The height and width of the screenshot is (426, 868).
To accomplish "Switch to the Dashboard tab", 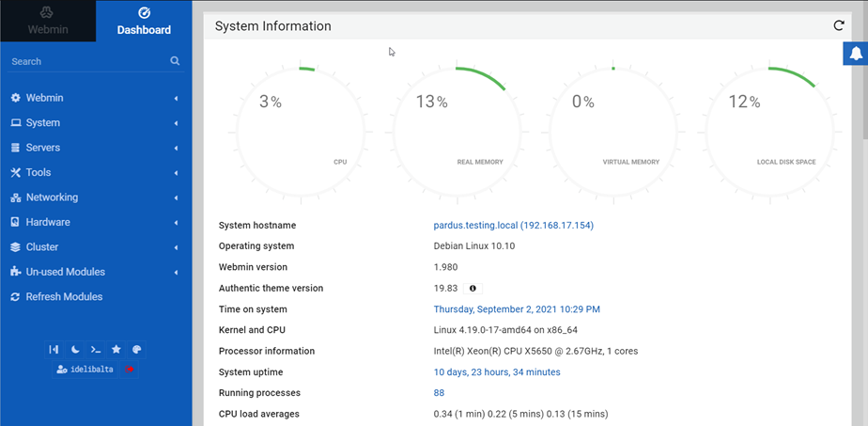I will 144,21.
